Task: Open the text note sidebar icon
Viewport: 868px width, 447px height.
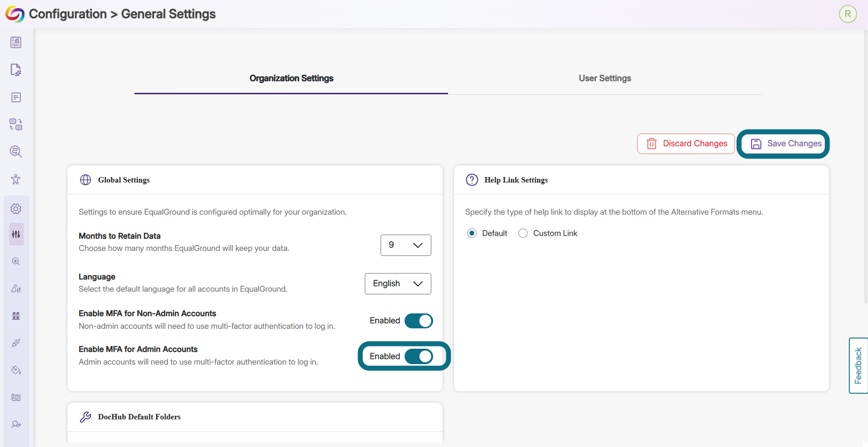Action: [16, 97]
